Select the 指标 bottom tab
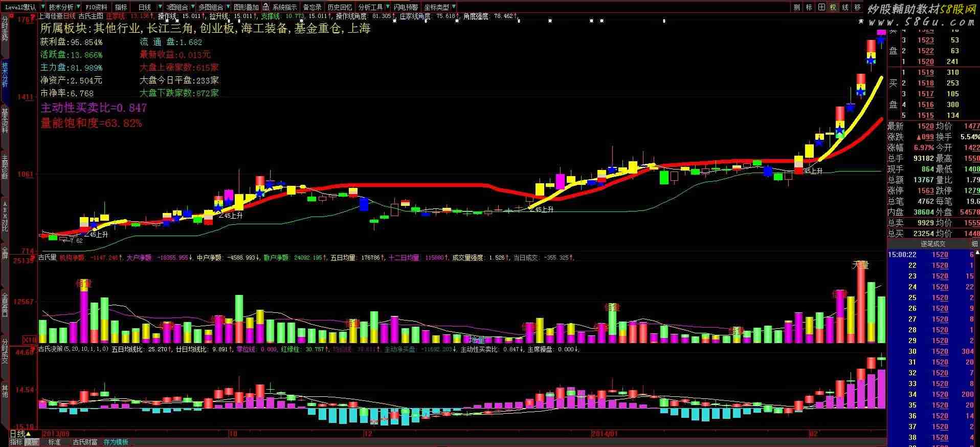Image resolution: width=980 pixels, height=447 pixels. 16,442
